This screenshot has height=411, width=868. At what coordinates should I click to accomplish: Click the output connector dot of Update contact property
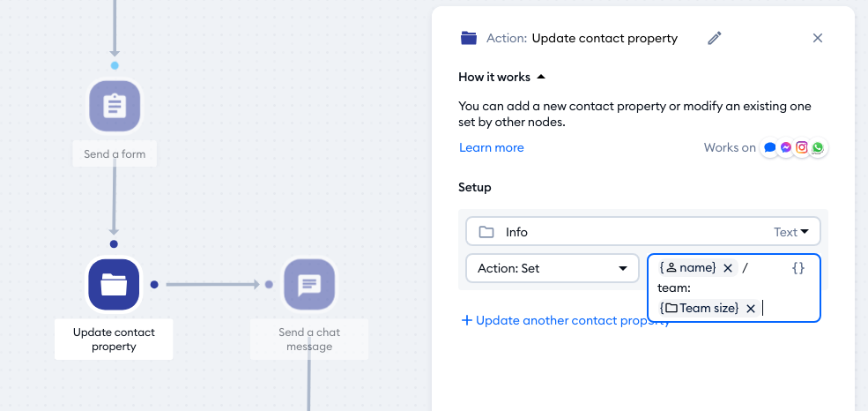(x=154, y=284)
